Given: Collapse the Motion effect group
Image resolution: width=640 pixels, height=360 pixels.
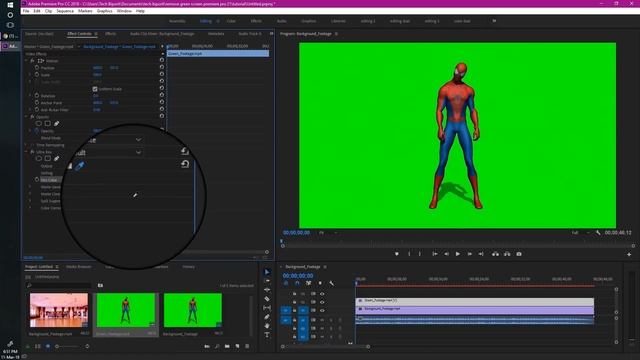Looking at the screenshot, I should click(x=27, y=61).
